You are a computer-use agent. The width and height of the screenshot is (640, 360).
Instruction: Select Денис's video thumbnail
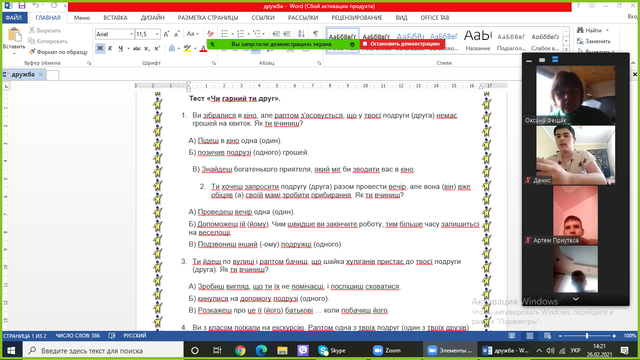coord(576,155)
